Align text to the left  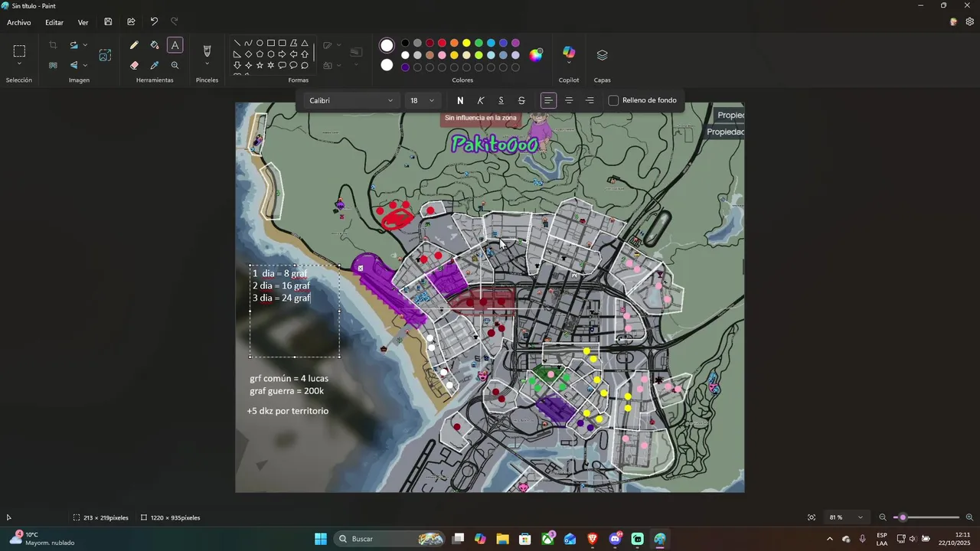point(548,100)
